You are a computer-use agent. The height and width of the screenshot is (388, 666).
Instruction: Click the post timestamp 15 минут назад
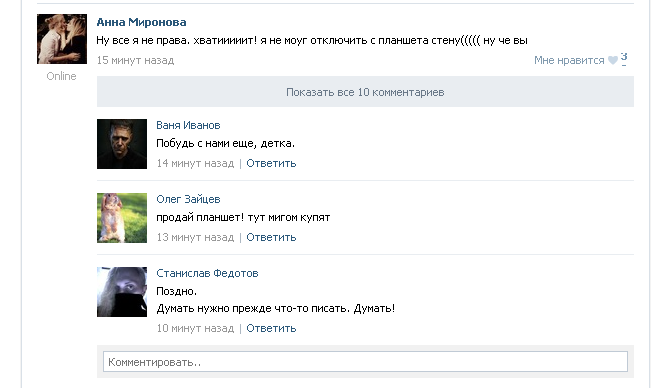pos(135,60)
